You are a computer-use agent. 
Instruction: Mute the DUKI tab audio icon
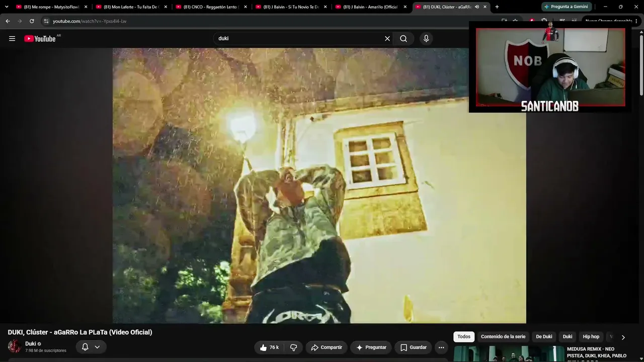point(477,7)
